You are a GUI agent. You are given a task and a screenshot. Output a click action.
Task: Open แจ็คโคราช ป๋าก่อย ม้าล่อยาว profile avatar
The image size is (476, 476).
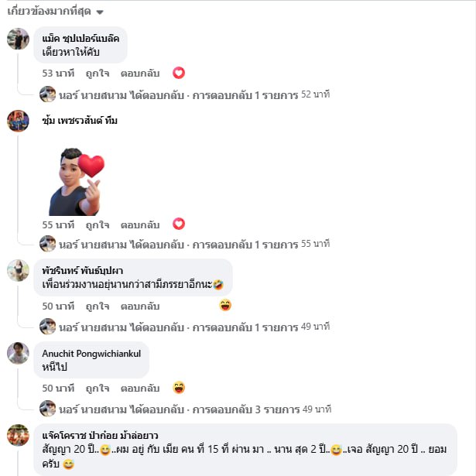pyautogui.click(x=19, y=435)
